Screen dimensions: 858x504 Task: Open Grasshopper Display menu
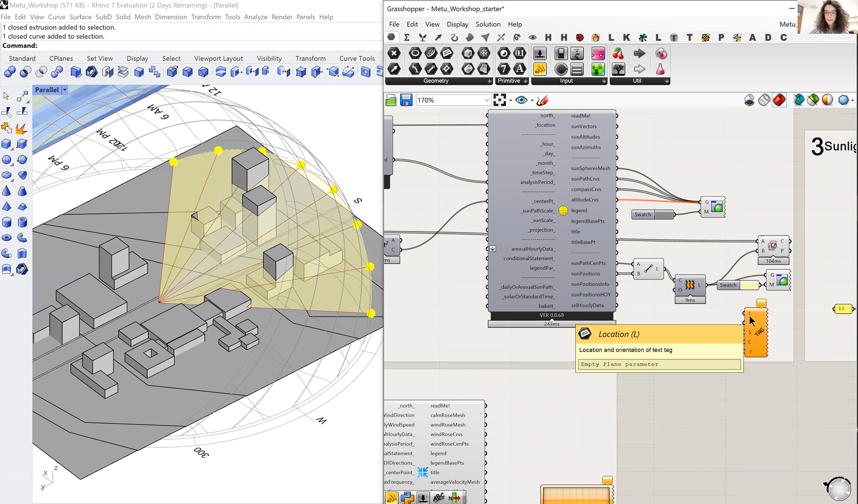click(x=458, y=24)
